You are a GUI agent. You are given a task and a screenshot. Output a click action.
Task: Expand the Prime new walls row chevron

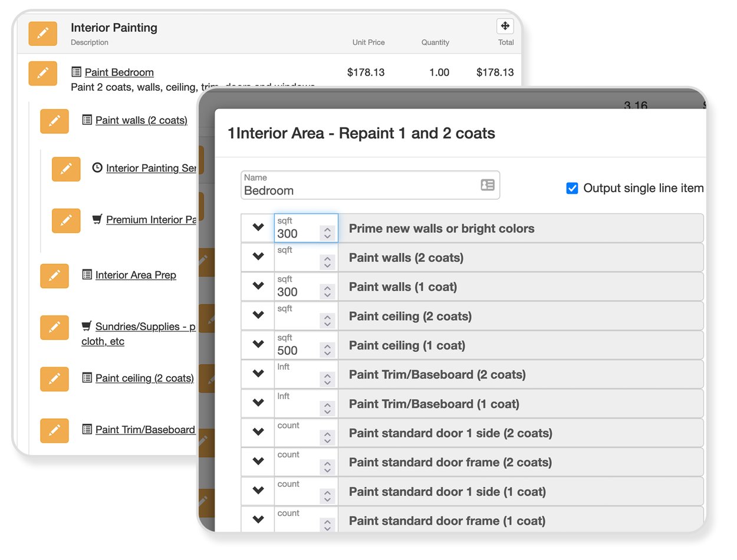258,228
